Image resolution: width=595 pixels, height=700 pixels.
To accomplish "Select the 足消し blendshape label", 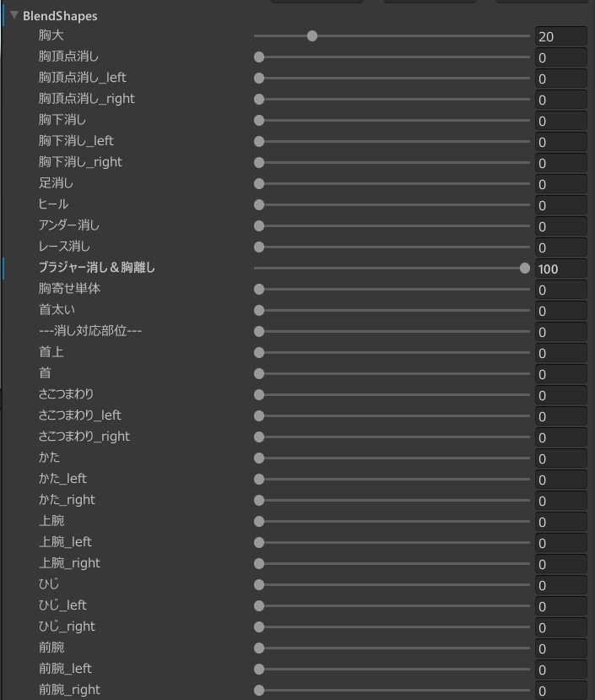I will [x=56, y=183].
